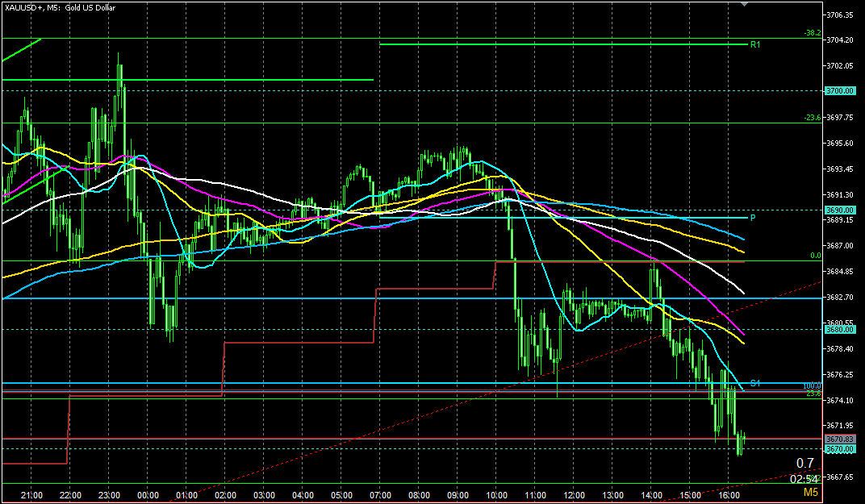This screenshot has height=504, width=865.
Task: Select the 100.0 Fibonacci level label
Action: coord(812,386)
